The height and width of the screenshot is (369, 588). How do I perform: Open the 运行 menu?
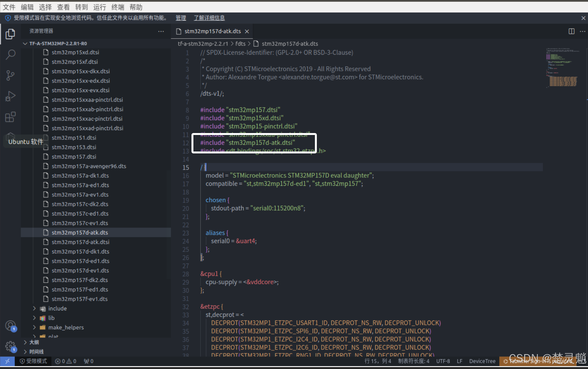pyautogui.click(x=100, y=7)
